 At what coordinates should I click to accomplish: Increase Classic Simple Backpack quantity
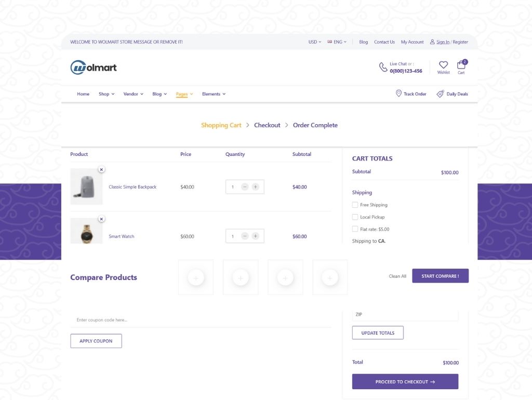tap(255, 187)
